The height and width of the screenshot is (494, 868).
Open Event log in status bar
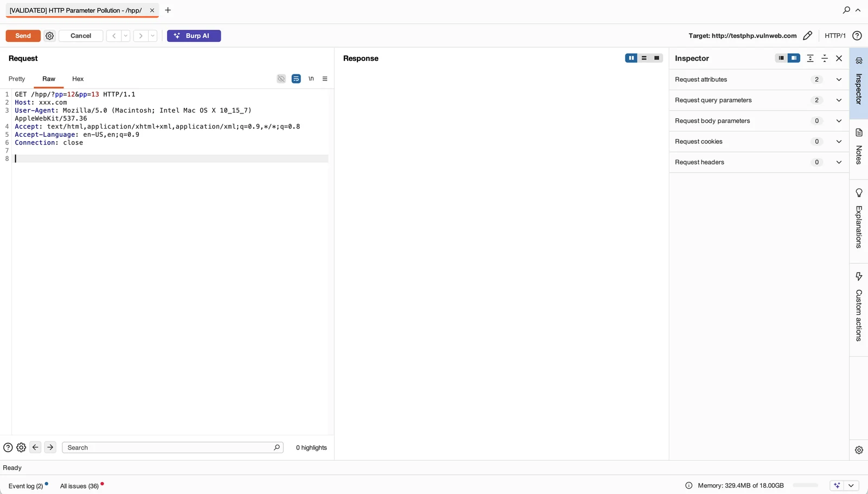click(26, 486)
